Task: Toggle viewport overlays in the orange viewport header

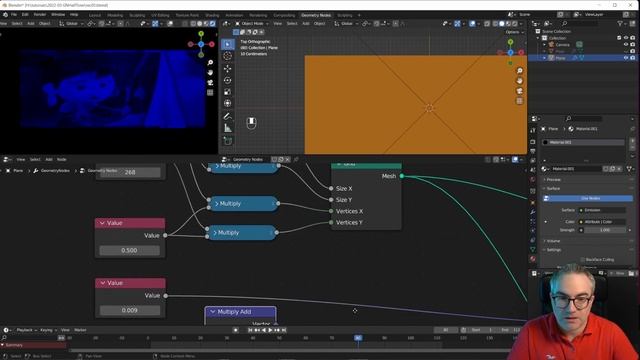Action: click(x=472, y=24)
